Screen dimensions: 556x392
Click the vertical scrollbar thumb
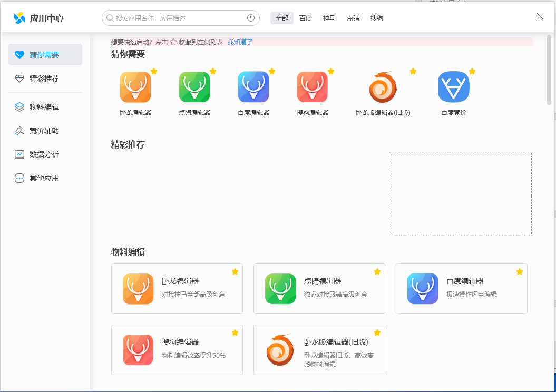click(x=549, y=70)
